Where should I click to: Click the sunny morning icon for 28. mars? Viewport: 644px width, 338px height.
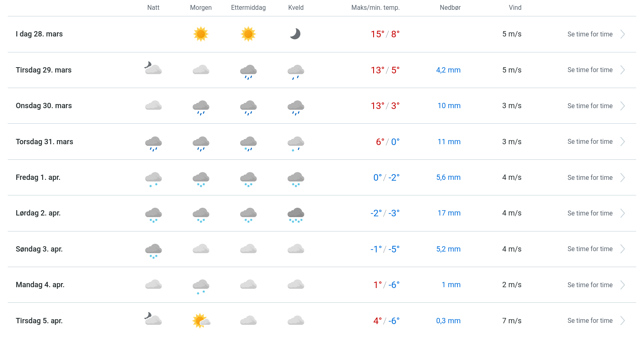201,34
